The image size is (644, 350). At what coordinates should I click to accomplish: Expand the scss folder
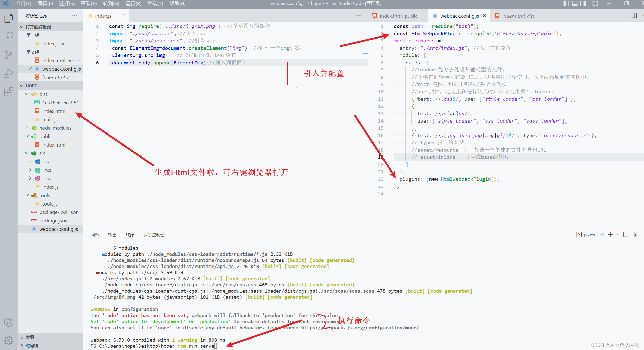30,178
